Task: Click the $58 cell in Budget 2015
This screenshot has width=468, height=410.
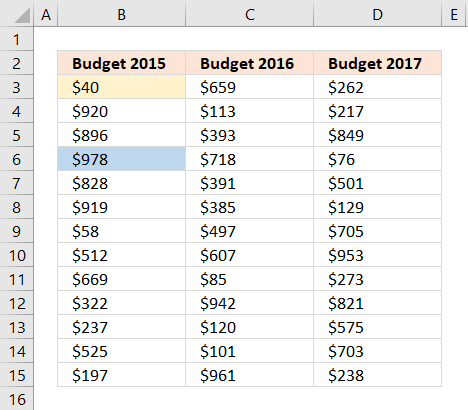Action: (x=121, y=231)
